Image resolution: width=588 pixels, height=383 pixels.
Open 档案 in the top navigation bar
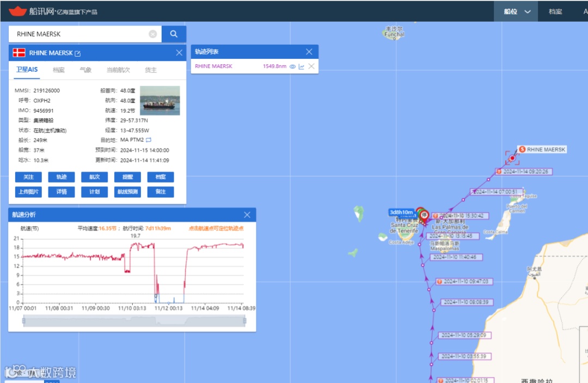[x=555, y=11]
